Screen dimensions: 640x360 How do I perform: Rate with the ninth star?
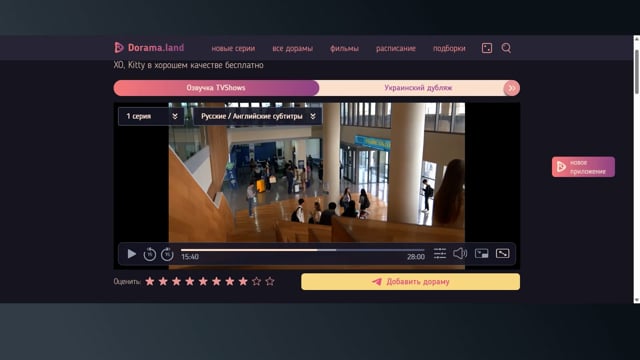point(256,281)
